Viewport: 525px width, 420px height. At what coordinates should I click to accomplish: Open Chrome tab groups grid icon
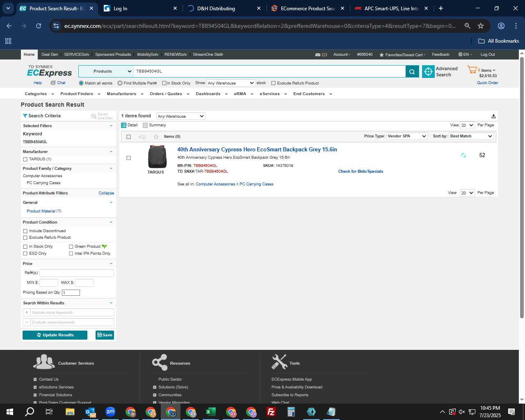[x=8, y=41]
